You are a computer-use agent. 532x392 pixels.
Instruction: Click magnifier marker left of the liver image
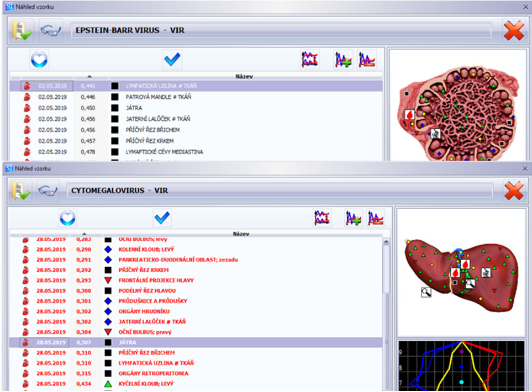[426, 292]
